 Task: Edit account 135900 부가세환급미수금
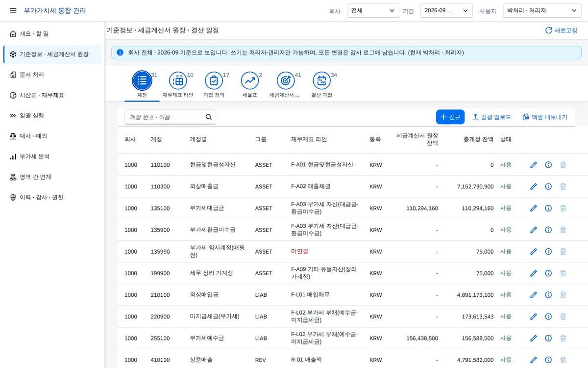pyautogui.click(x=534, y=230)
